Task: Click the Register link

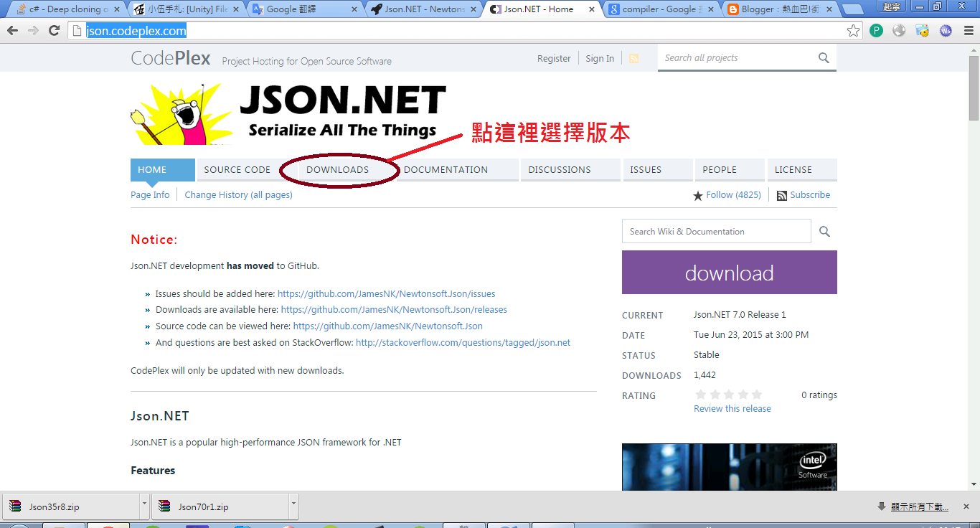Action: (554, 59)
